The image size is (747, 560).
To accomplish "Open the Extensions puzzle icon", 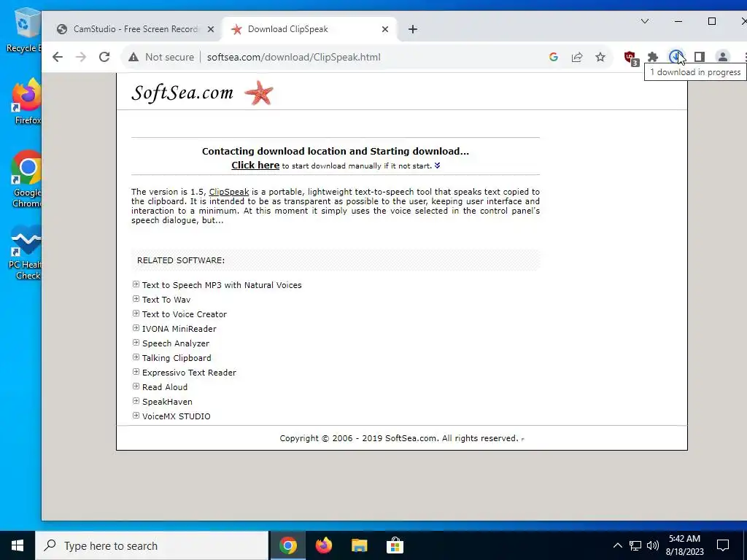I will (x=653, y=57).
